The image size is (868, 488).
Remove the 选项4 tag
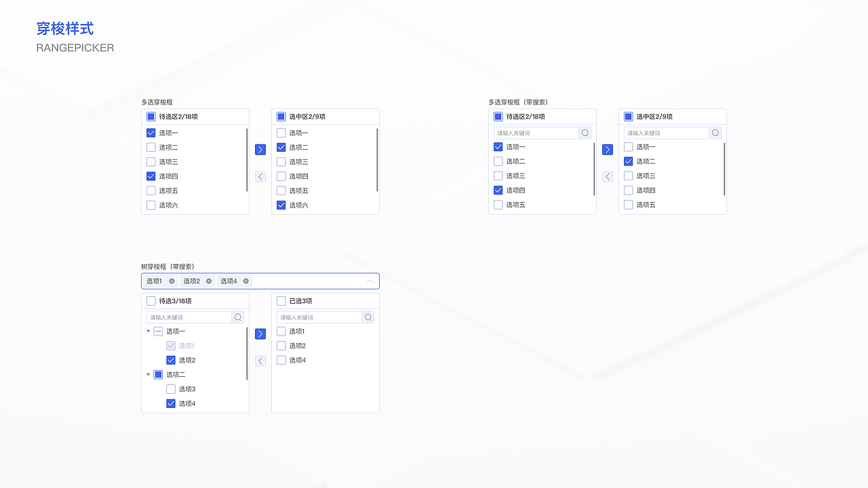coord(246,281)
